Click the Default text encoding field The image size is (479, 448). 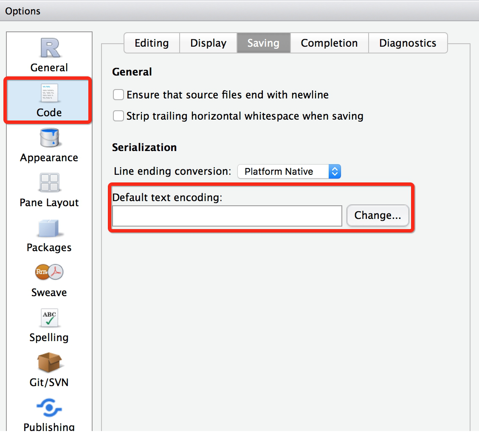tap(227, 216)
